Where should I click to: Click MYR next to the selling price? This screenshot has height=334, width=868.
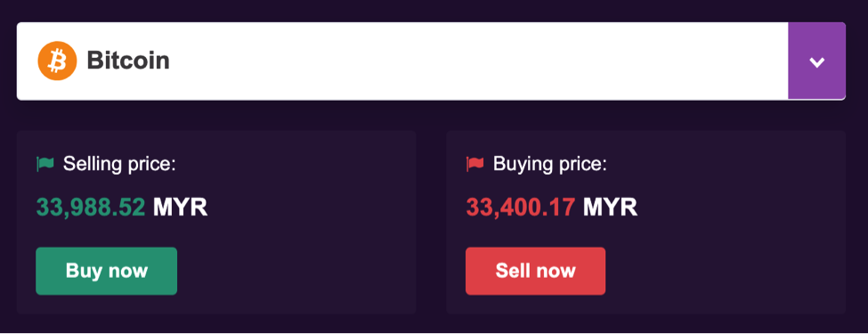[181, 208]
